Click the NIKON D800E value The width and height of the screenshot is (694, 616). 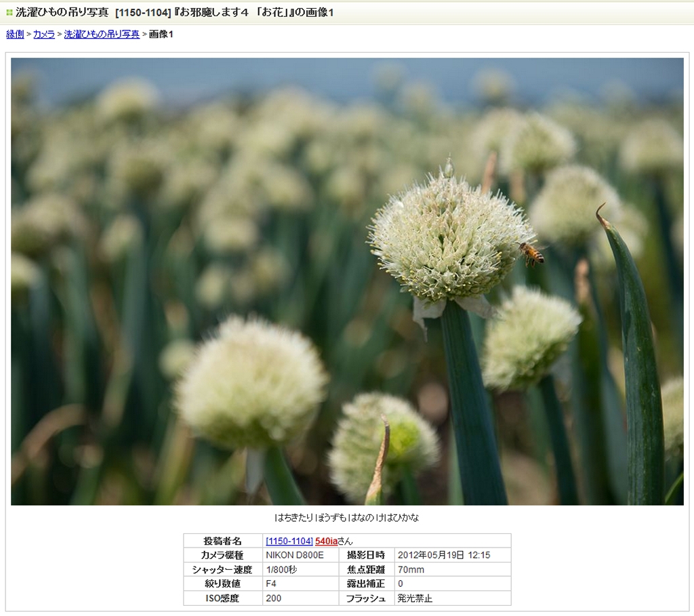(294, 555)
